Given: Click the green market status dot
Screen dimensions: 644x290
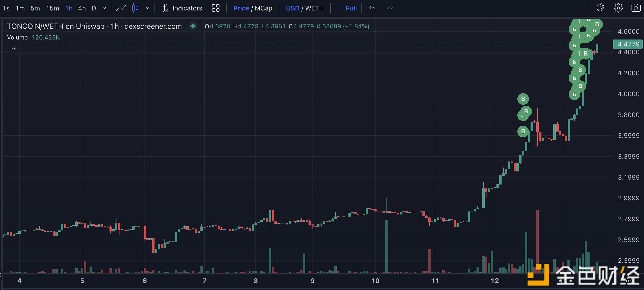Looking at the screenshot, I should click(x=193, y=26).
